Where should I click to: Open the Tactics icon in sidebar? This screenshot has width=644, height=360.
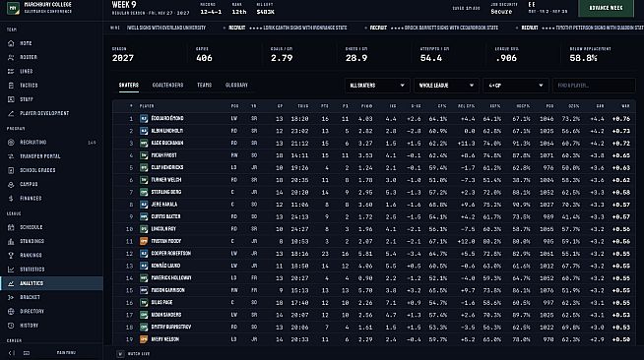pos(11,86)
